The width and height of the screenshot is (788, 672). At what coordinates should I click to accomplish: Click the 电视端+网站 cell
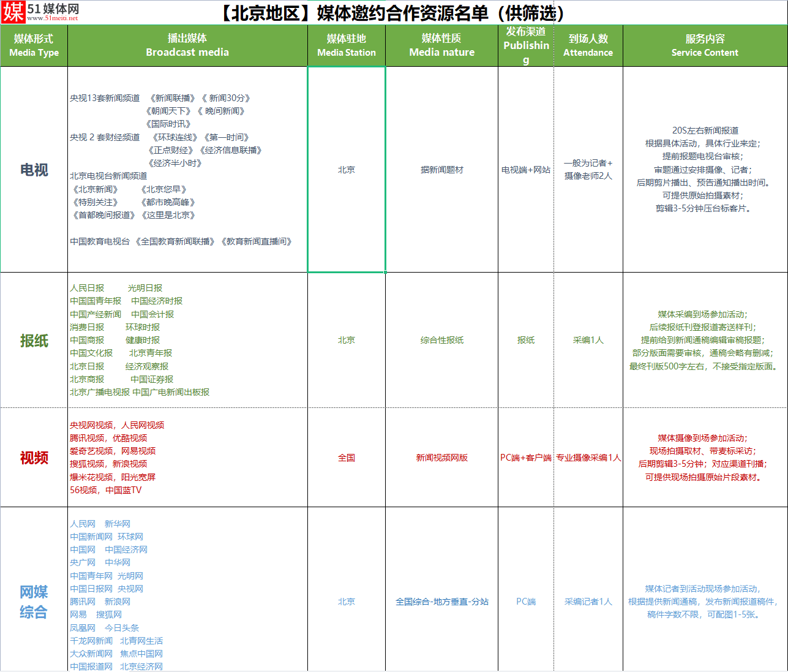coord(526,170)
